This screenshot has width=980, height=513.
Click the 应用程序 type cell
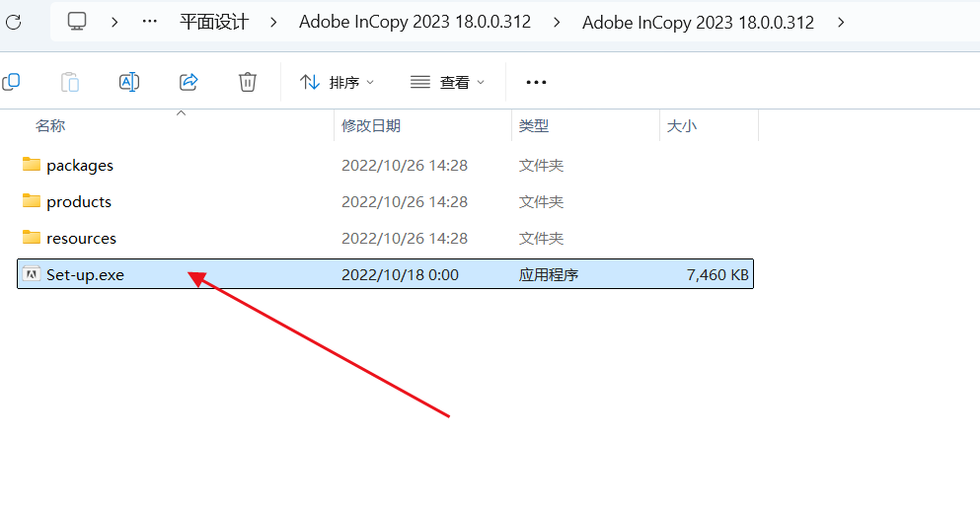coord(549,275)
